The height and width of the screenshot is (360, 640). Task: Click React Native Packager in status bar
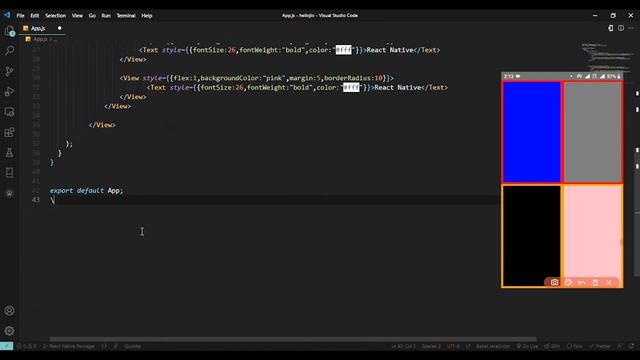(69, 346)
